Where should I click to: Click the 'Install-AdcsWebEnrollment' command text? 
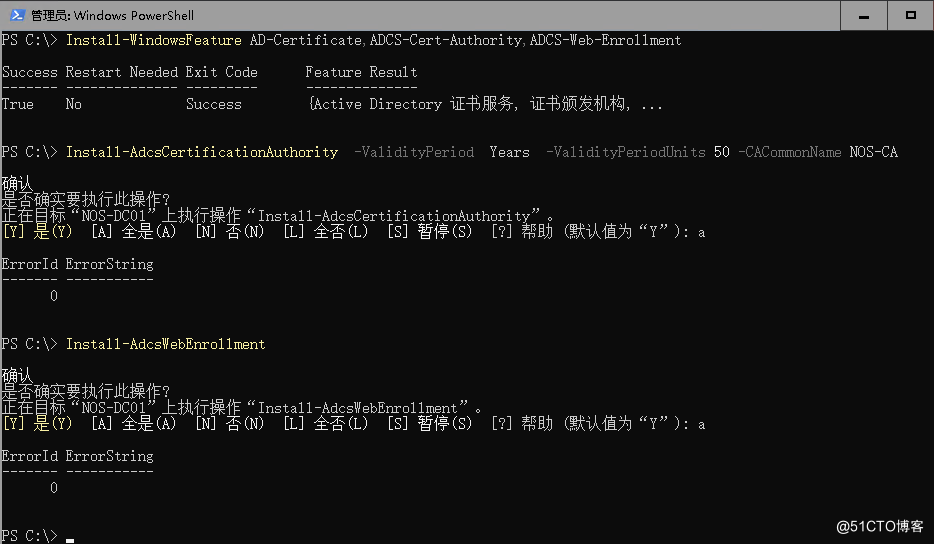click(166, 344)
